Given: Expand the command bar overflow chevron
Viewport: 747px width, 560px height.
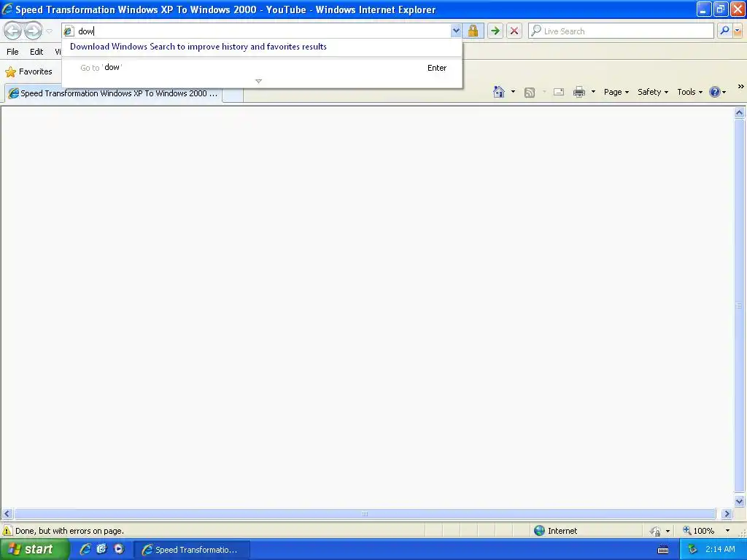Looking at the screenshot, I should tap(741, 87).
